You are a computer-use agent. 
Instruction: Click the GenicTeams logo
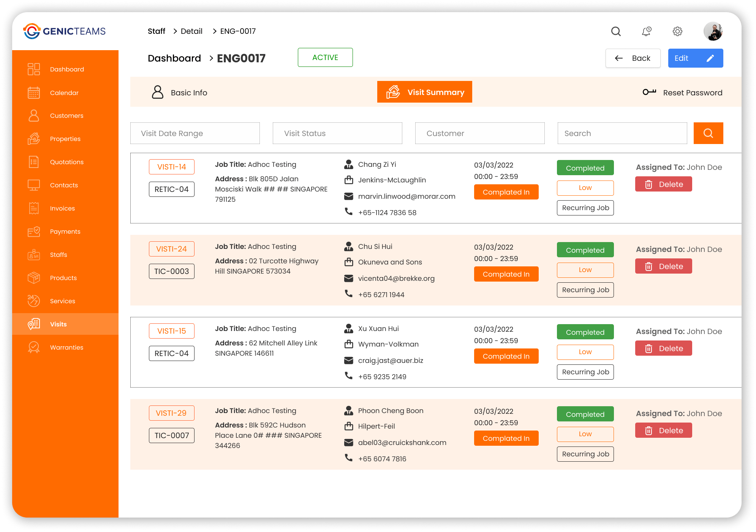coord(65,31)
